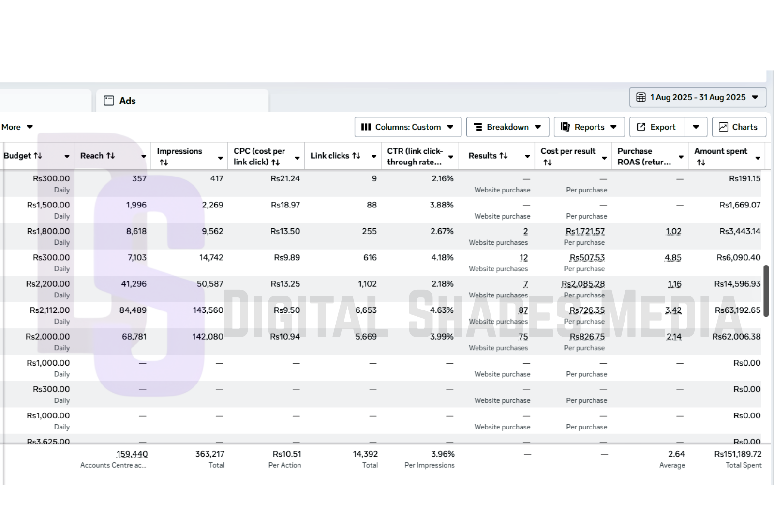This screenshot has width=774, height=532.
Task: Open Amount spent column dropdown arrow
Action: coord(758,158)
